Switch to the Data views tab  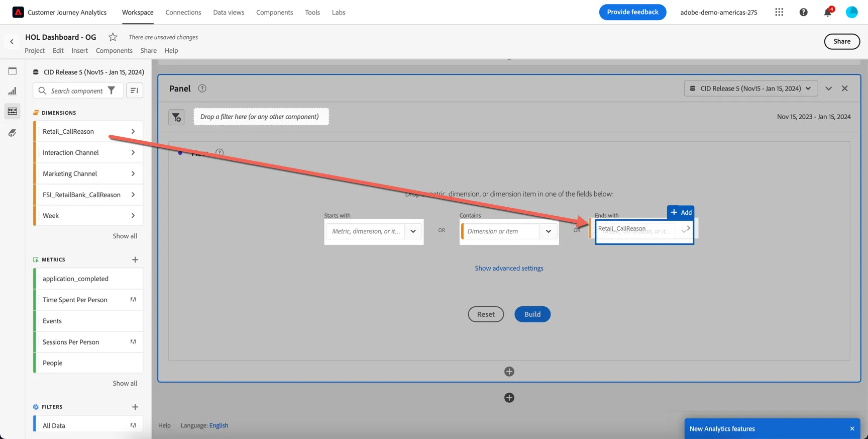pyautogui.click(x=229, y=12)
